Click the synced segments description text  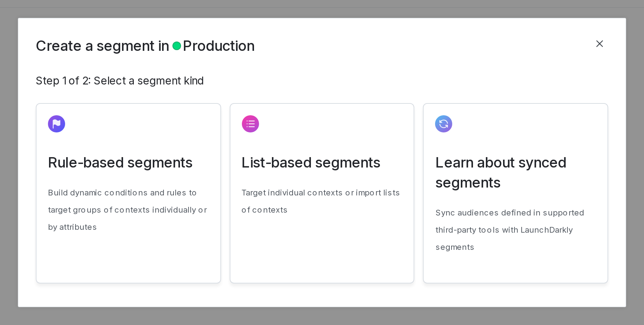coord(509,230)
